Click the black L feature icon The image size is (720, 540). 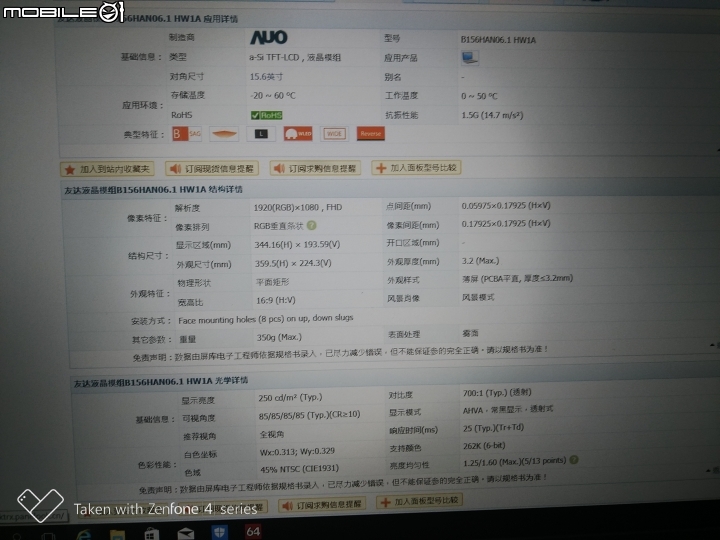261,134
